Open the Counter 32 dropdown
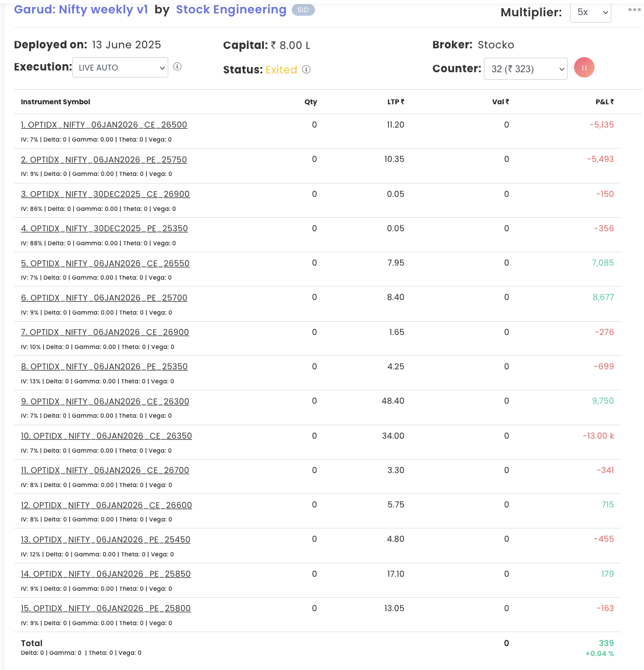644x670 pixels. click(525, 69)
